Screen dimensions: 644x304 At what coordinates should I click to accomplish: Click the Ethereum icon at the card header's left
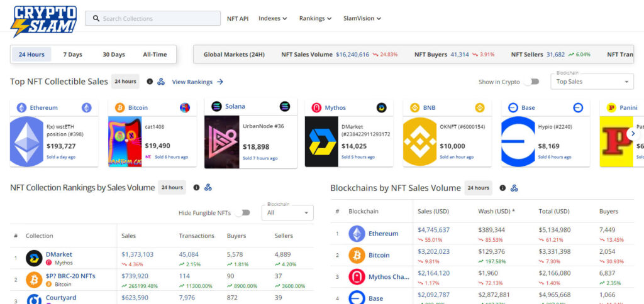click(22, 108)
